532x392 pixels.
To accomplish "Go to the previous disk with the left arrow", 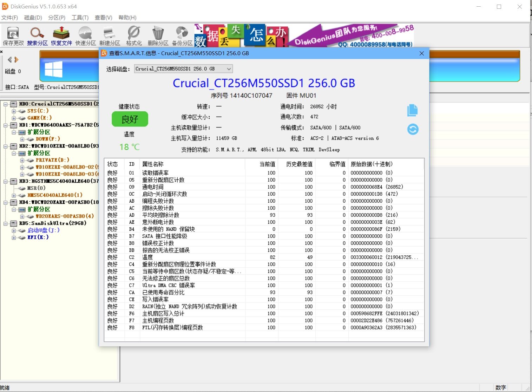I will [x=10, y=60].
